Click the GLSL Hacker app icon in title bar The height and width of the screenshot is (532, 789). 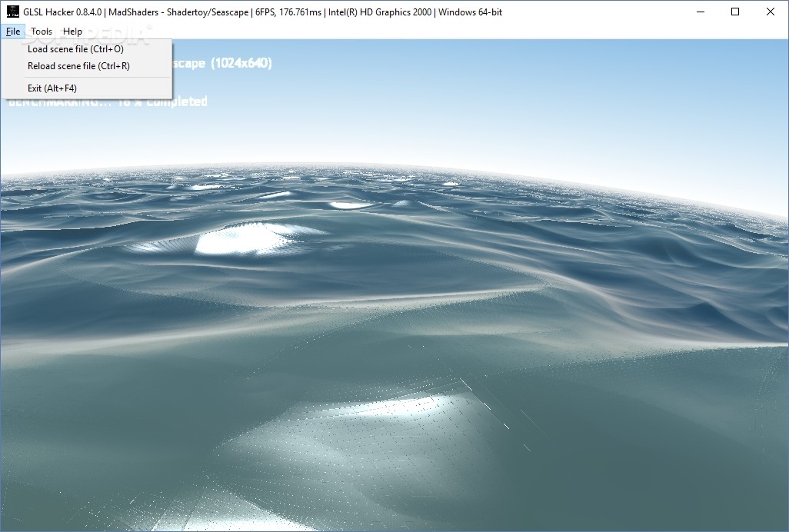coord(12,12)
